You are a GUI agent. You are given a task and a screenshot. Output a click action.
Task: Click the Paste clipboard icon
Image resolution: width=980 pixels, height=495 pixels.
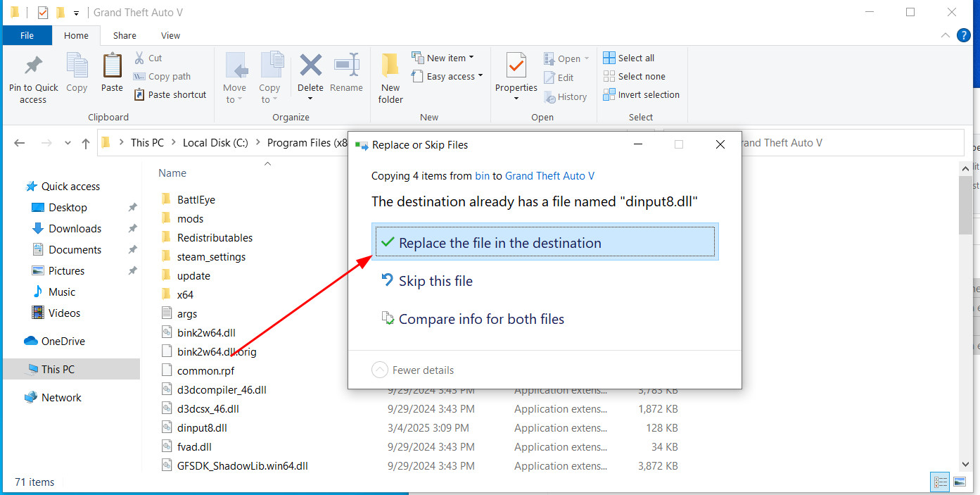pyautogui.click(x=112, y=65)
